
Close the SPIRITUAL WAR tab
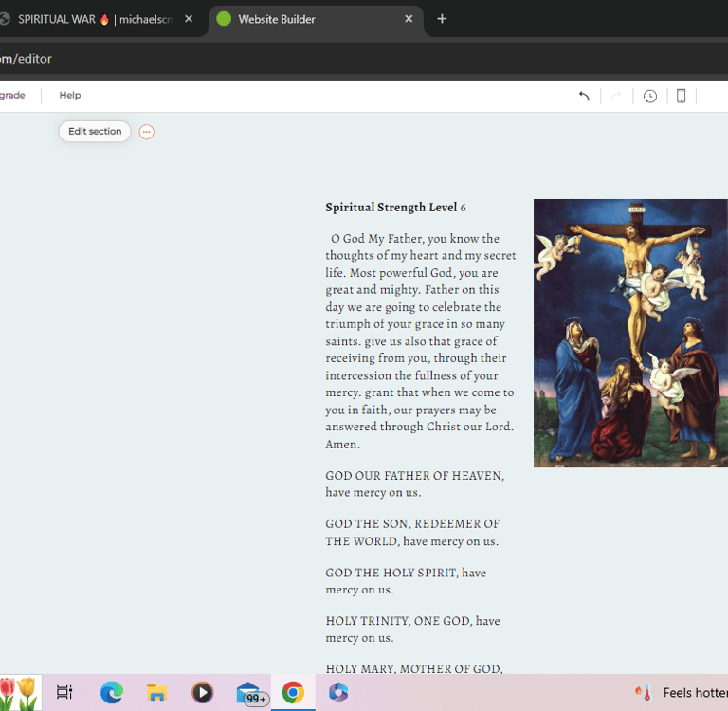[189, 19]
